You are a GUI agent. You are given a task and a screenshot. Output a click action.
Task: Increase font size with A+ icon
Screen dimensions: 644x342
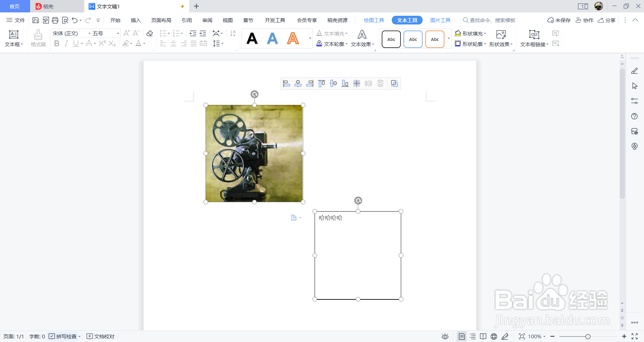[126, 33]
